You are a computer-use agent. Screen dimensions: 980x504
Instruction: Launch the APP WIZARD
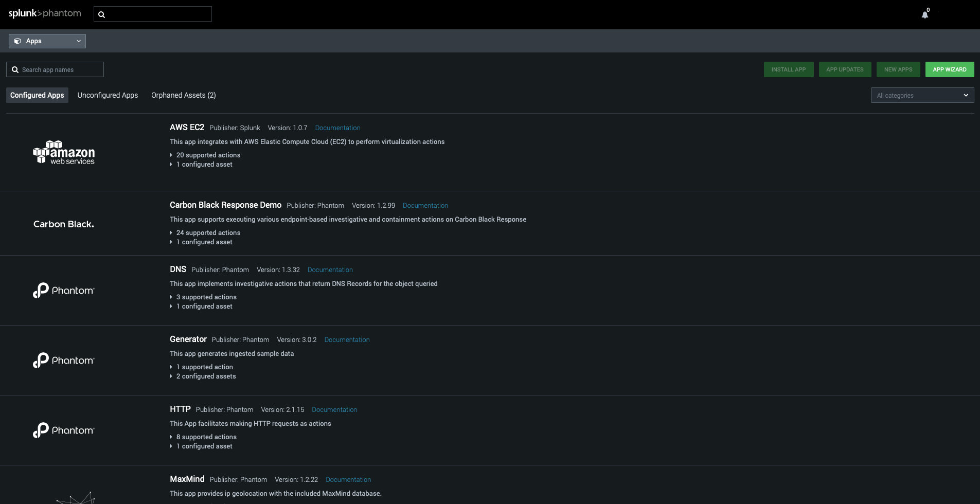[950, 69]
